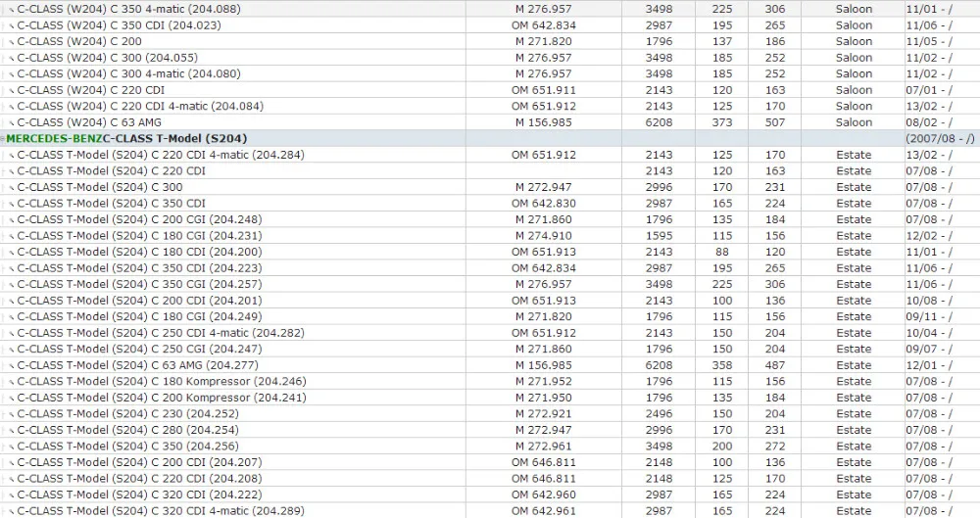980x518 pixels.
Task: Collapse the MERCEDES-BENZ C-CLASS T-Model (S204) group
Action: click(x=3, y=139)
